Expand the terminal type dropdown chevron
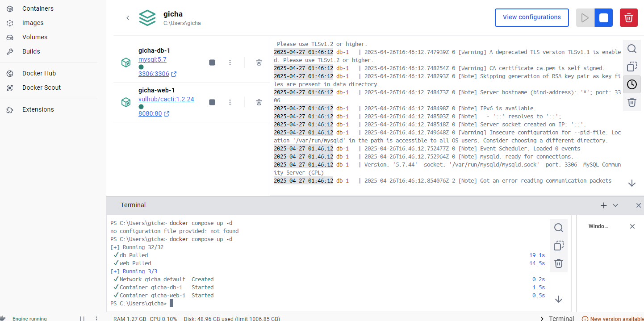Viewport: 644px width, 321px height. [615, 205]
